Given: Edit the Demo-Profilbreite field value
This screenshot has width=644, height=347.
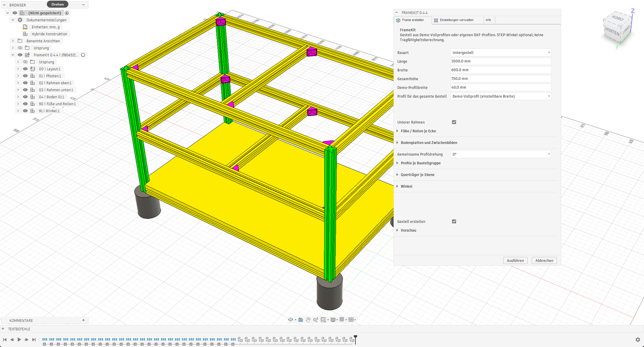Looking at the screenshot, I should 501,87.
